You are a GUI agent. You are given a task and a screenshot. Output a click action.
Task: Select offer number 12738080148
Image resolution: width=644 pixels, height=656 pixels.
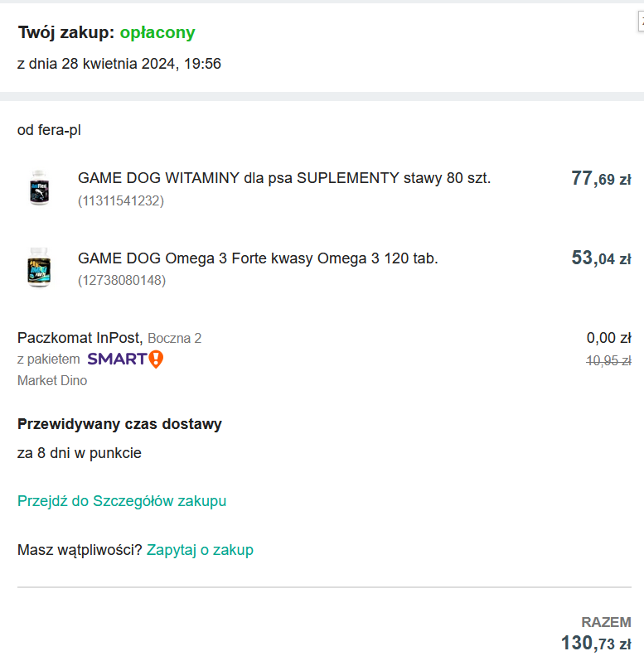coord(122,281)
